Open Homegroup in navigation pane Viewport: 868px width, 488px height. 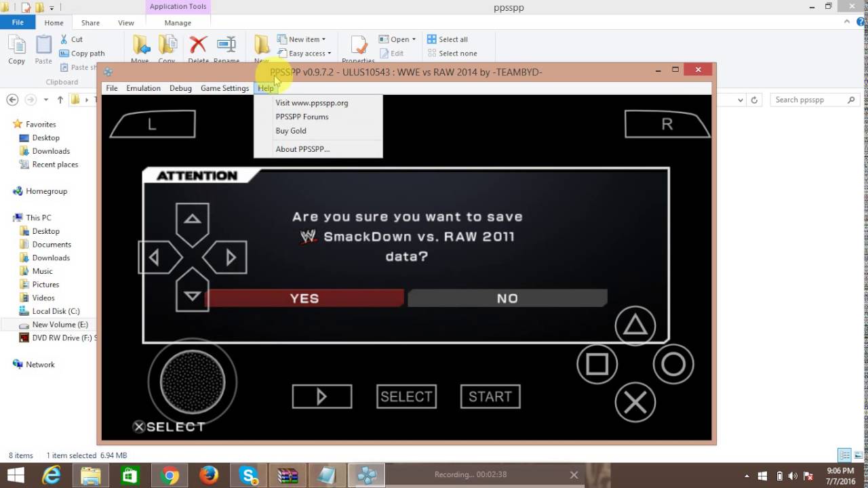click(x=46, y=191)
